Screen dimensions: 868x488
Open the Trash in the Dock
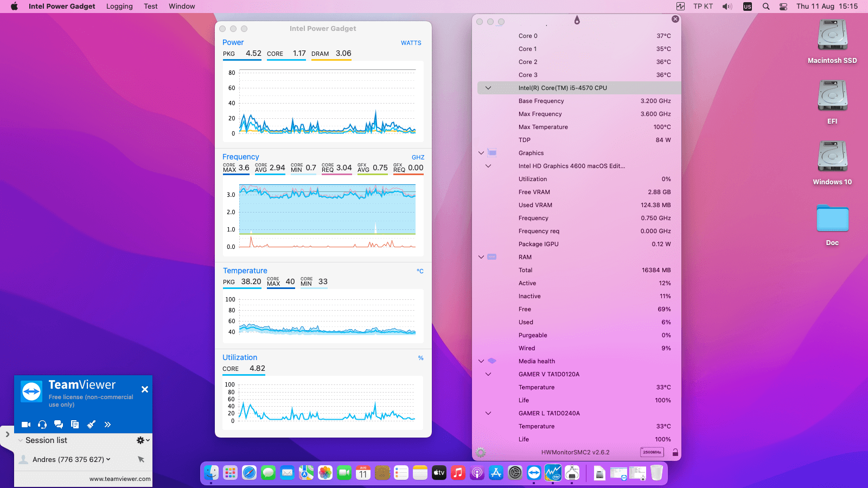pyautogui.click(x=656, y=473)
